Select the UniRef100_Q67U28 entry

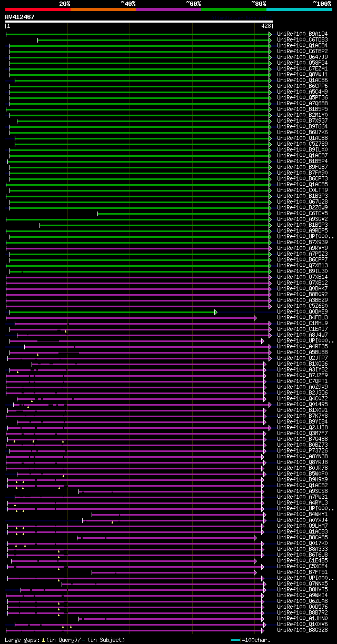click(x=302, y=202)
